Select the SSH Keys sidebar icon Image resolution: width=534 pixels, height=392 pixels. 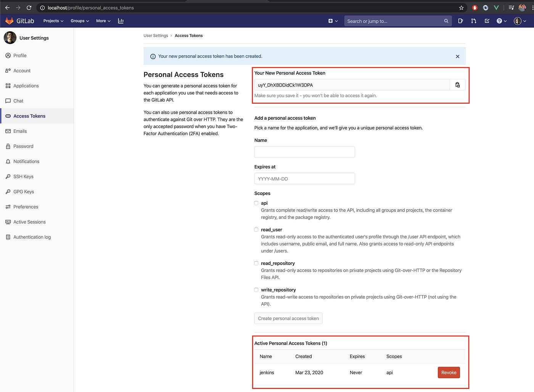click(x=8, y=176)
